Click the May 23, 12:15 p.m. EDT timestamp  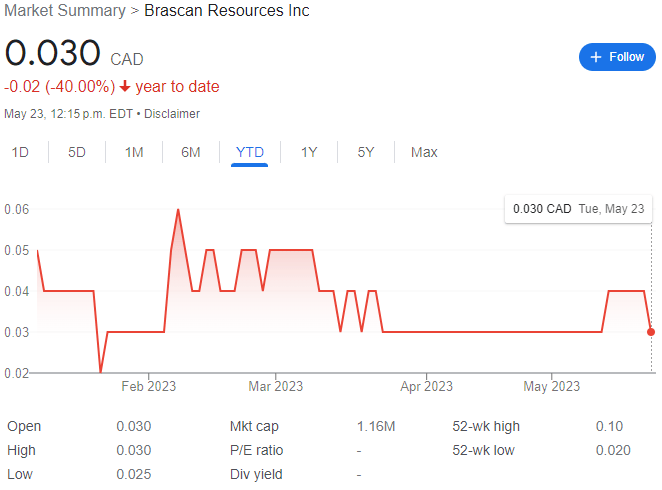point(68,114)
